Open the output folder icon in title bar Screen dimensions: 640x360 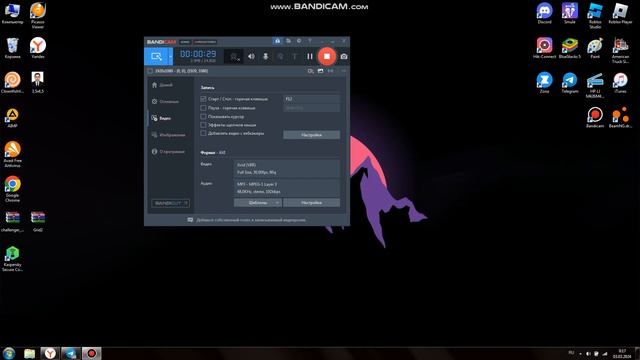tap(289, 41)
